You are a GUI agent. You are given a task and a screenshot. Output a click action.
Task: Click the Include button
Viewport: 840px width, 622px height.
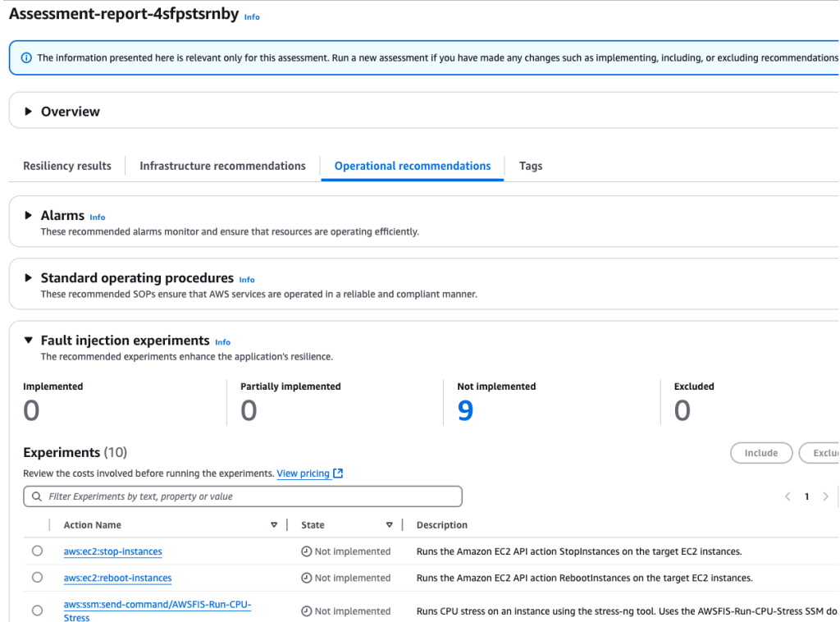coord(761,452)
